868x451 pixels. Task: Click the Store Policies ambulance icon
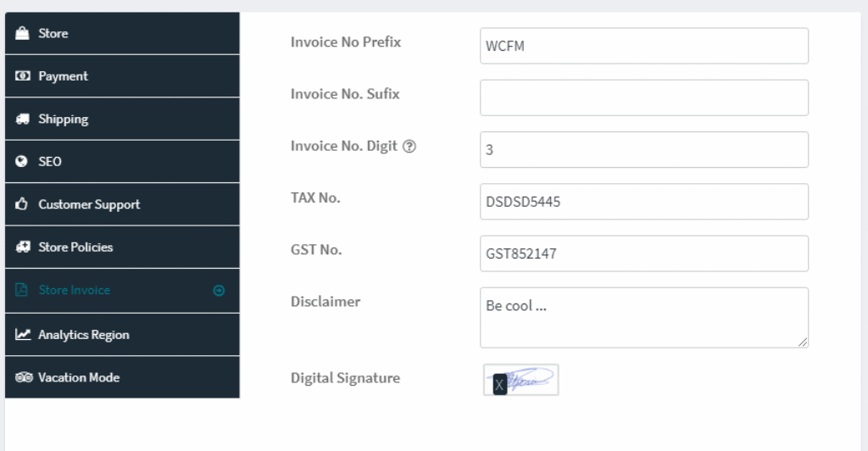pyautogui.click(x=23, y=248)
